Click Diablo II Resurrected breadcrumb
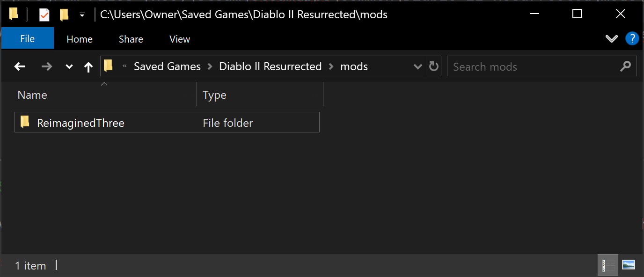644x277 pixels. coord(270,66)
